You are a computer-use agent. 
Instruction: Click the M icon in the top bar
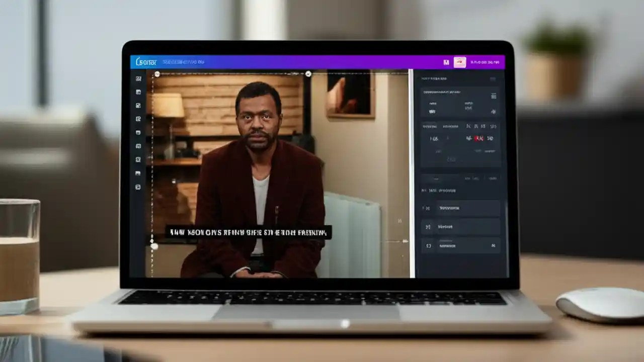coord(446,61)
